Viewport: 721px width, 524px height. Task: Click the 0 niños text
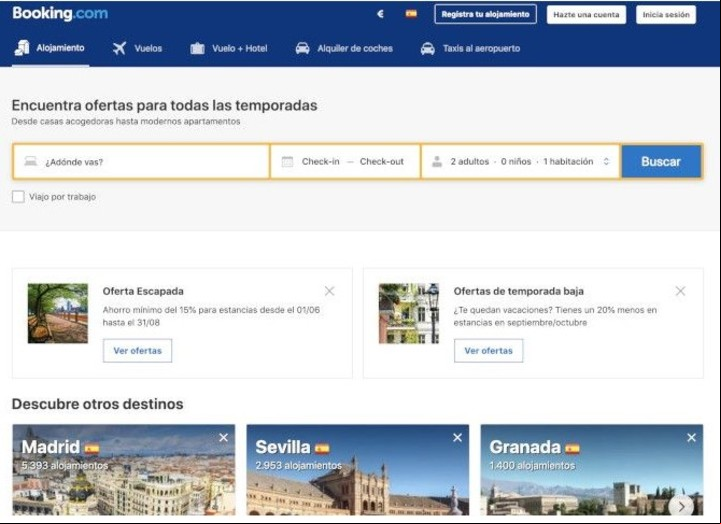point(516,161)
